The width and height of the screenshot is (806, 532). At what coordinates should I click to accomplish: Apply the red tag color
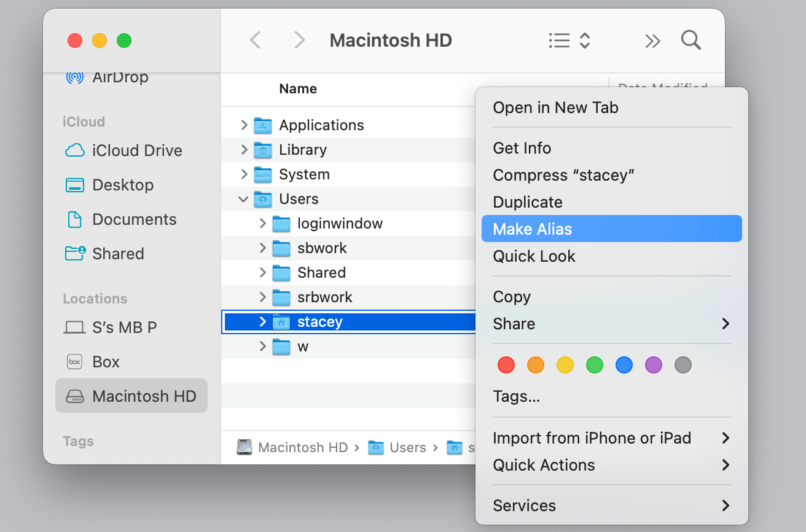pos(506,365)
